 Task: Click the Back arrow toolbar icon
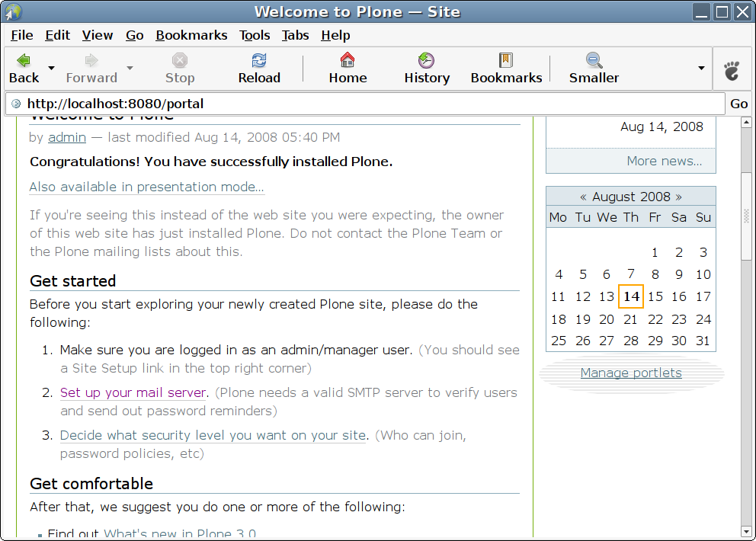[24, 60]
